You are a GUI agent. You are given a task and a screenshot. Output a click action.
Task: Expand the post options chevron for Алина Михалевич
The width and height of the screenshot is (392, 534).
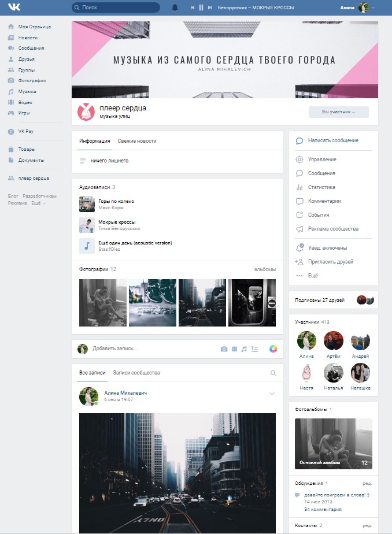tap(272, 394)
